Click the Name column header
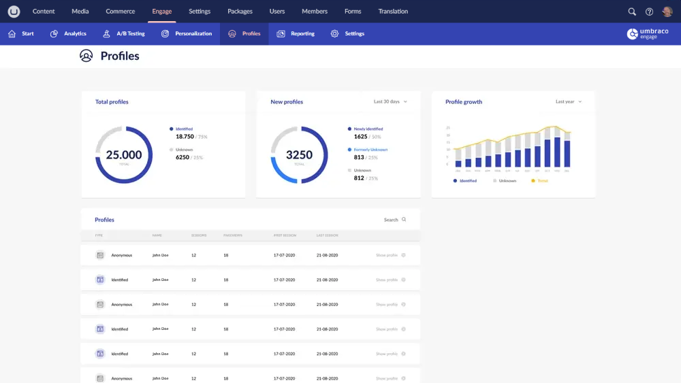 click(157, 235)
